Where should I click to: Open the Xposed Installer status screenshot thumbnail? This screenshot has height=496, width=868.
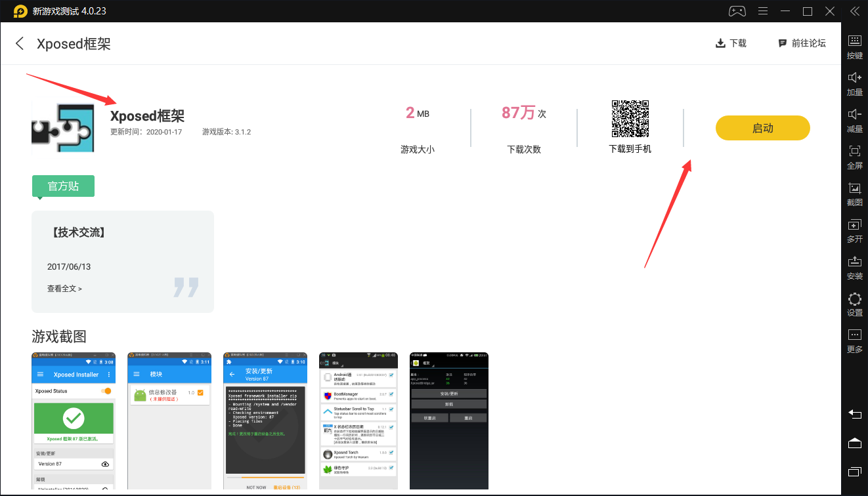(x=74, y=421)
